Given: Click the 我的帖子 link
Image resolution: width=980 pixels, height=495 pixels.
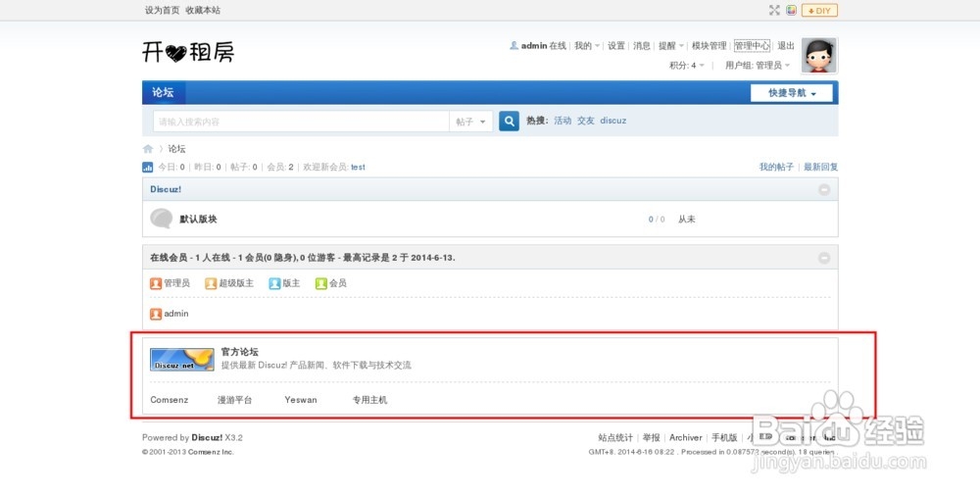Looking at the screenshot, I should coord(776,167).
